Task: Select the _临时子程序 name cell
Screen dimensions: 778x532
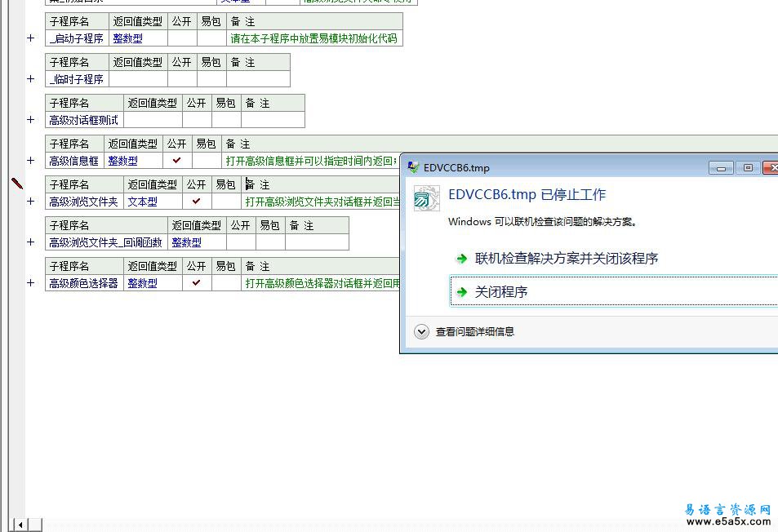Action: pyautogui.click(x=77, y=79)
